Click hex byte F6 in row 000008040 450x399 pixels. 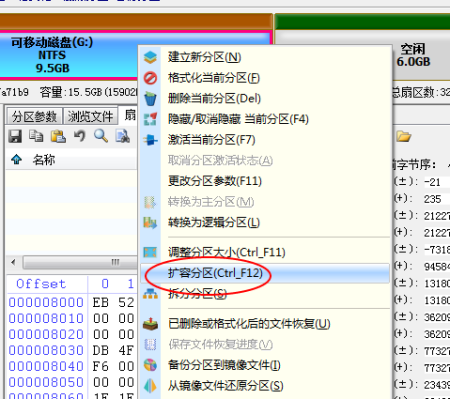(101, 366)
